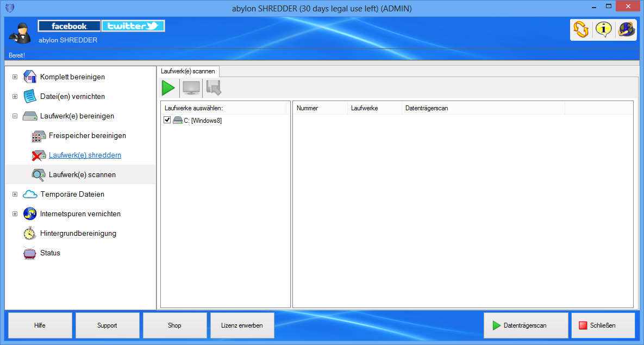Click the red X drive shred icon
The width and height of the screenshot is (644, 345).
click(39, 156)
